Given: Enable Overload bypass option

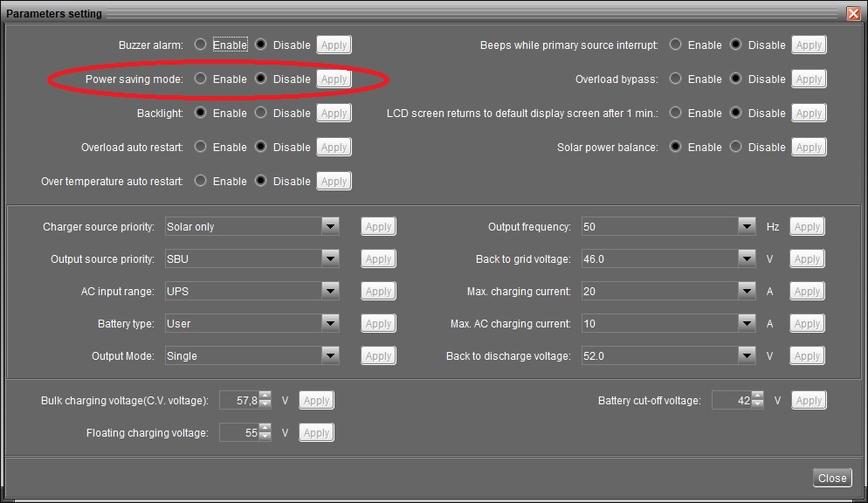Looking at the screenshot, I should coord(675,79).
